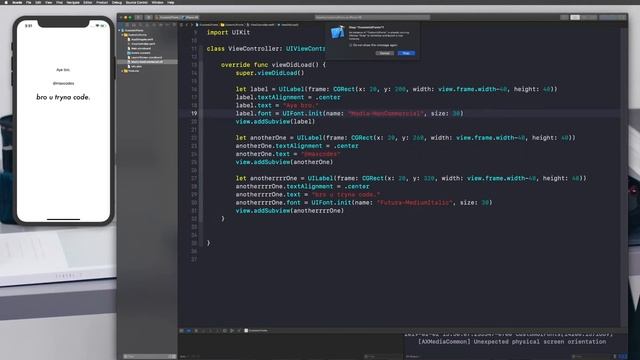
Task: Open the related items menu in jump bar
Action: pos(181,25)
